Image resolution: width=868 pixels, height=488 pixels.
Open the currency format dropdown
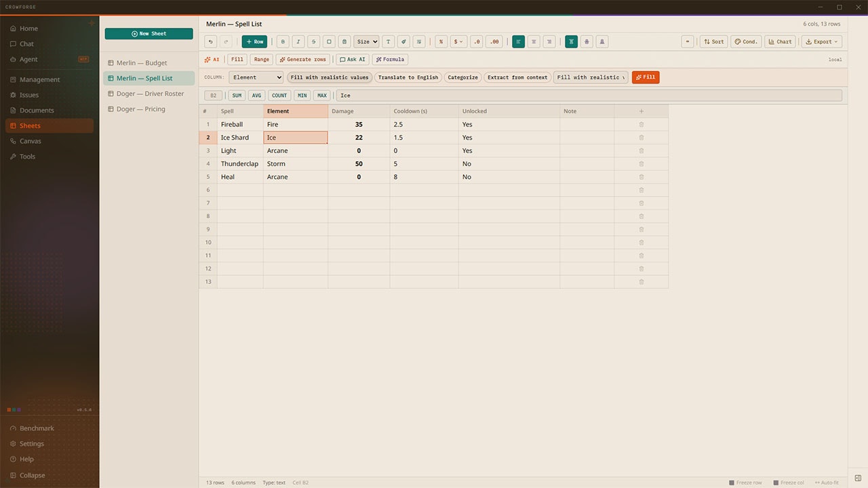pos(459,41)
